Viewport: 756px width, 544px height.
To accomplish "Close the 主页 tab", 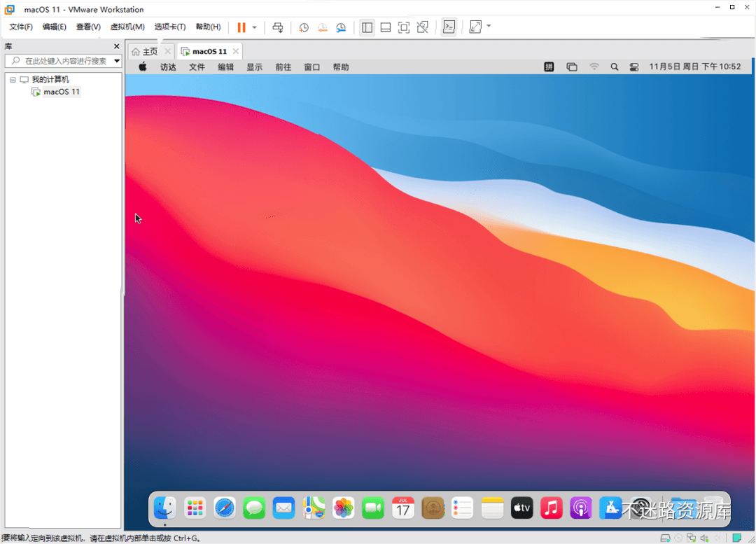I will coord(167,51).
